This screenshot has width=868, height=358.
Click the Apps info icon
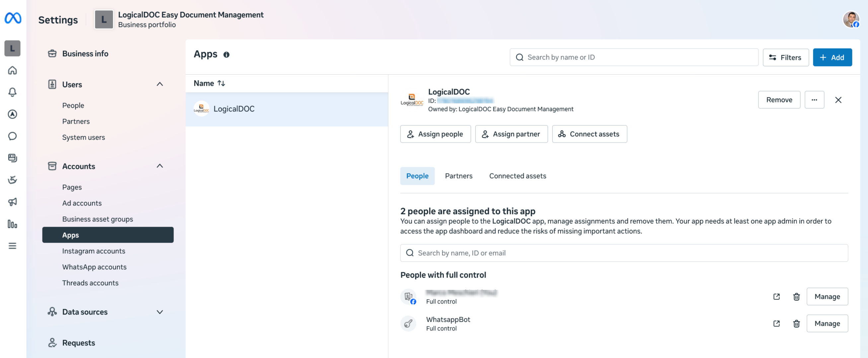pos(226,55)
